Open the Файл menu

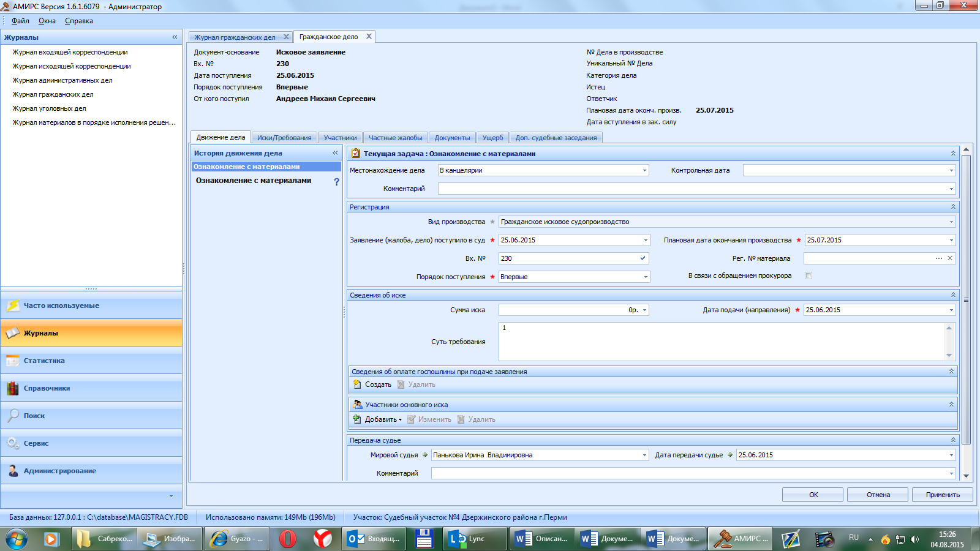tap(20, 21)
